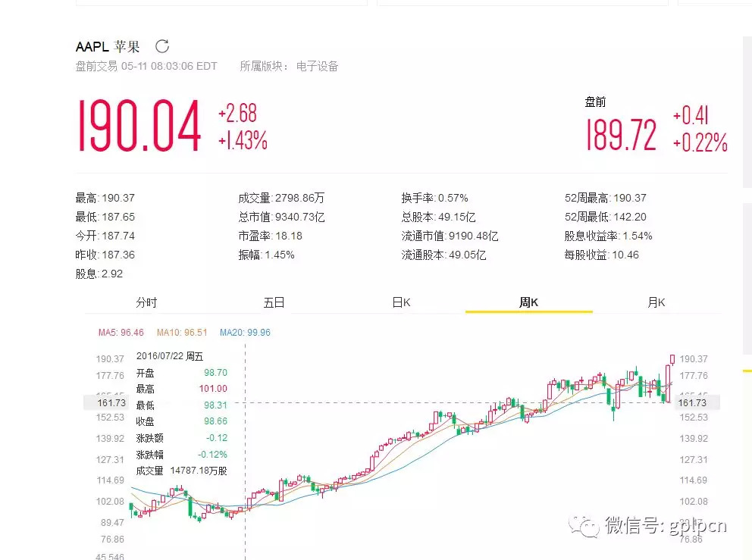
Task: Click the MA10: 96.51 indicator label
Action: pos(182,332)
